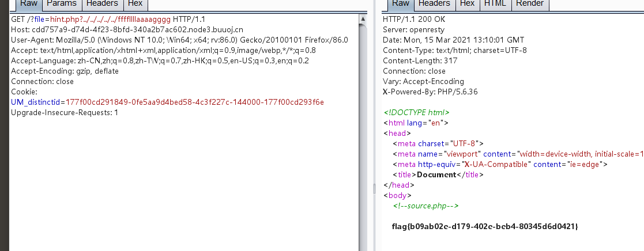
Task: Open the request Params tab
Action: point(62,4)
